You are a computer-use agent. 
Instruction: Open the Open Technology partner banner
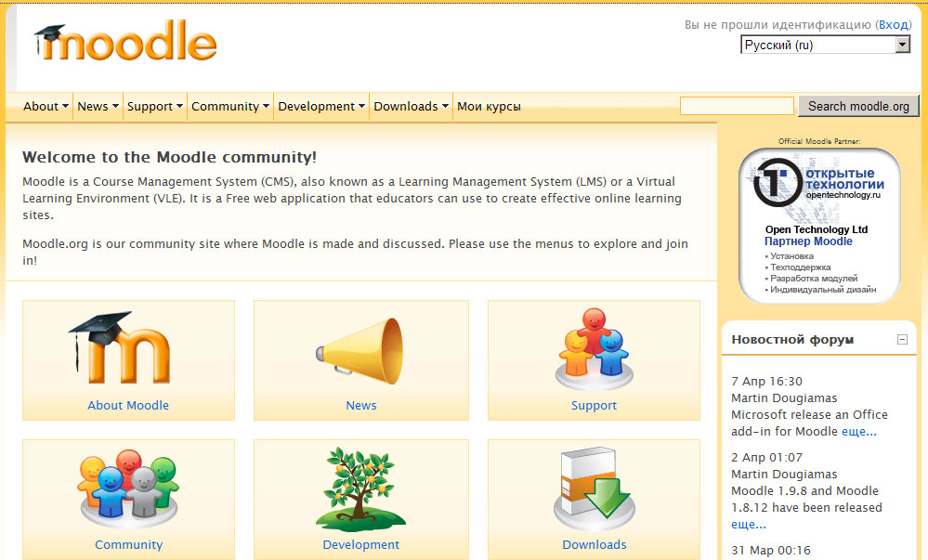(819, 226)
